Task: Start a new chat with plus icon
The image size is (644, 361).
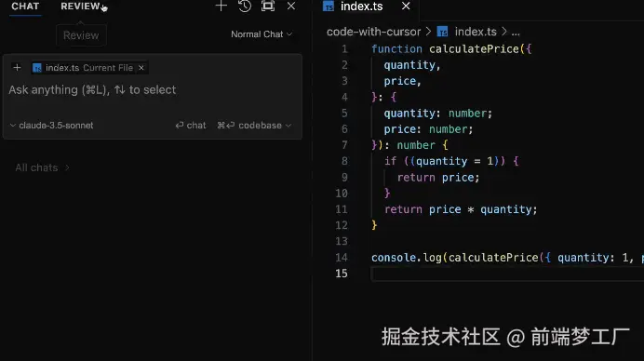Action: pyautogui.click(x=221, y=7)
